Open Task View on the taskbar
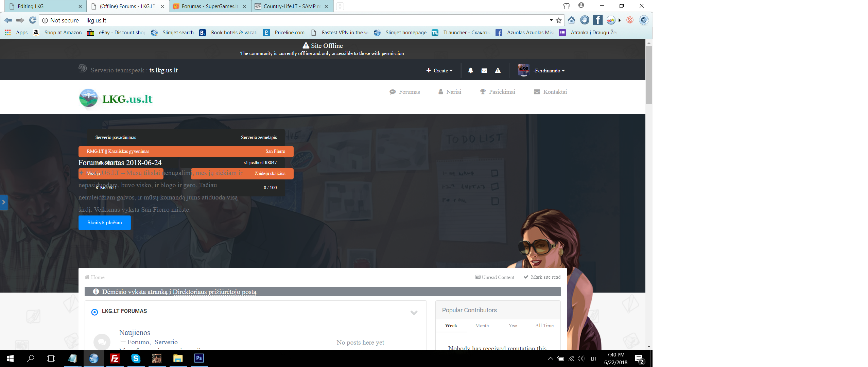This screenshot has height=367, width=868. 51,359
